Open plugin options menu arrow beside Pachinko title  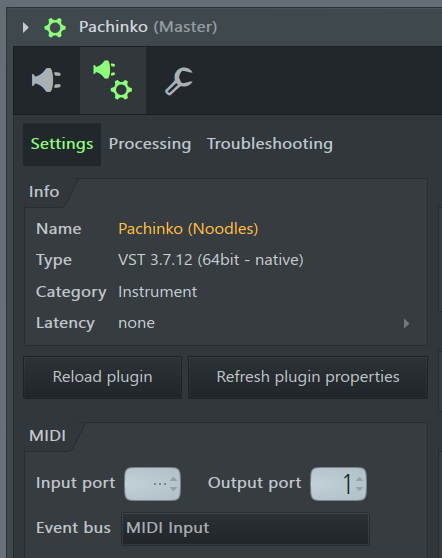(25, 27)
